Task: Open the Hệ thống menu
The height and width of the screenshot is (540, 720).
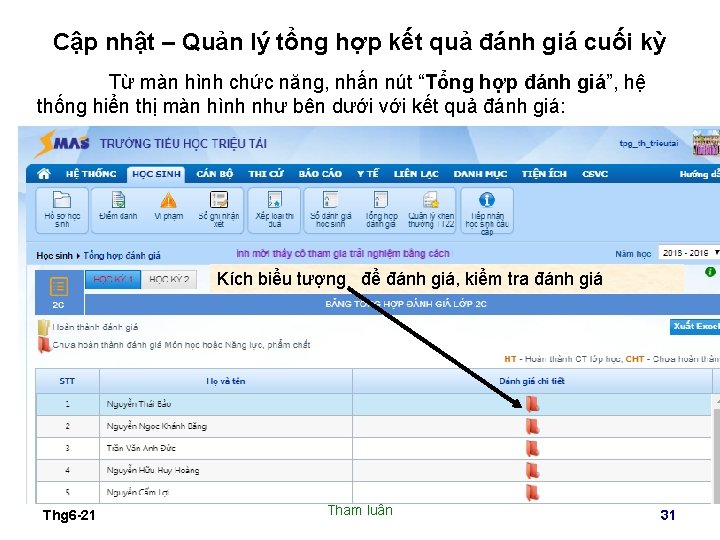Action: tap(91, 174)
